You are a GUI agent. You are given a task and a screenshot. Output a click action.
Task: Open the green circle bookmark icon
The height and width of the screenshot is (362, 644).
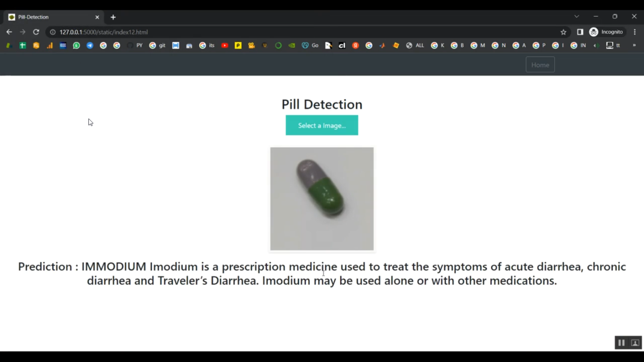coord(278,45)
